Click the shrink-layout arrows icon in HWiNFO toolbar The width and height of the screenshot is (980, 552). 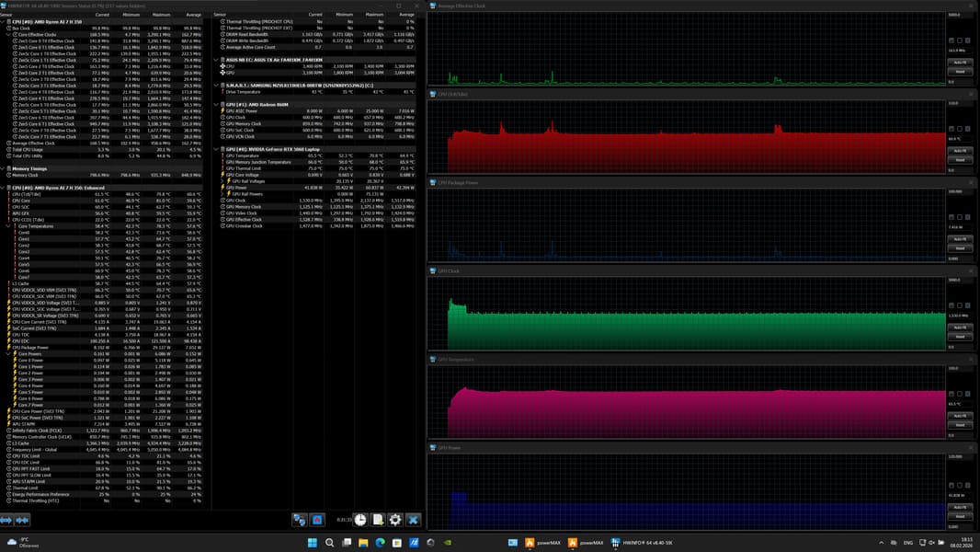(22, 520)
